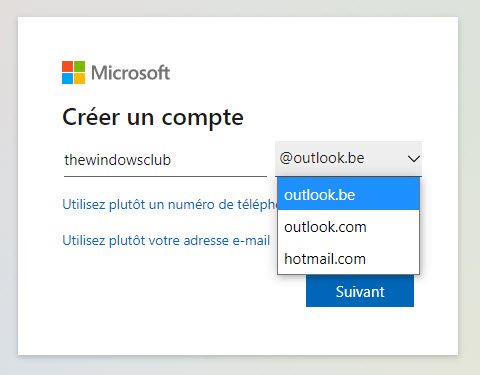Select outlook.be from the domain list
The image size is (480, 375).
[x=348, y=194]
